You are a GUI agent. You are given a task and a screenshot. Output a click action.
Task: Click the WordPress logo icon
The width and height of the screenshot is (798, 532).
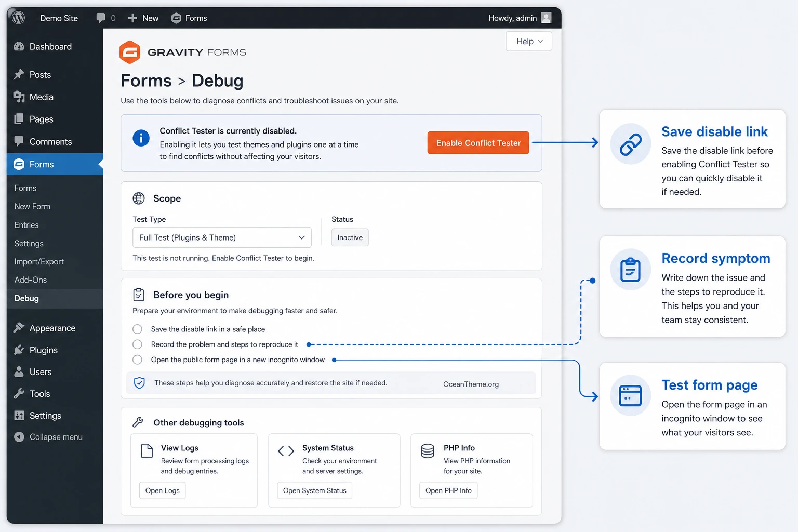point(19,18)
